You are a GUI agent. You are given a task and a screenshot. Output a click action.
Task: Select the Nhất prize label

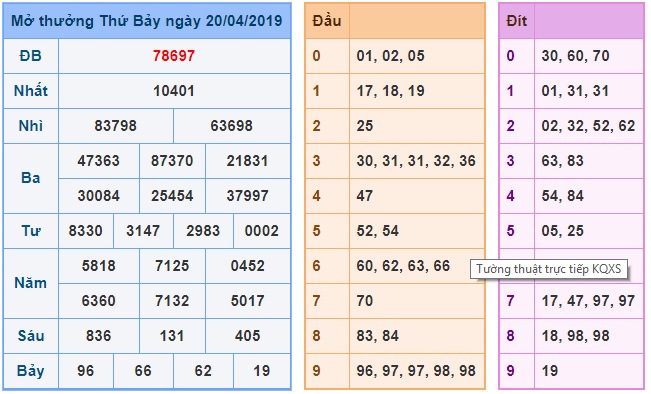pos(31,91)
